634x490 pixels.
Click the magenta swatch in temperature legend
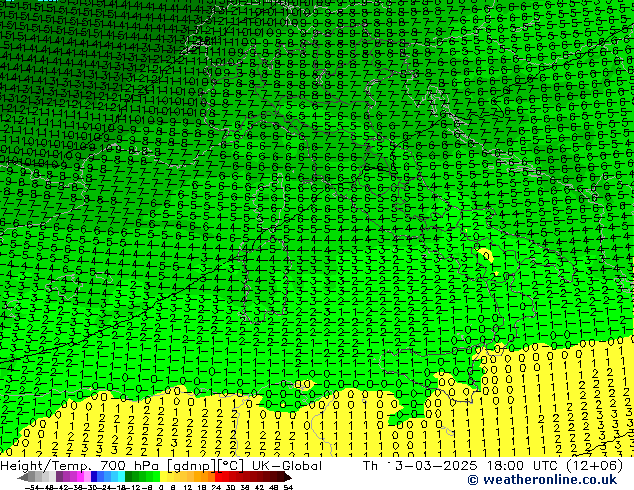80,477
